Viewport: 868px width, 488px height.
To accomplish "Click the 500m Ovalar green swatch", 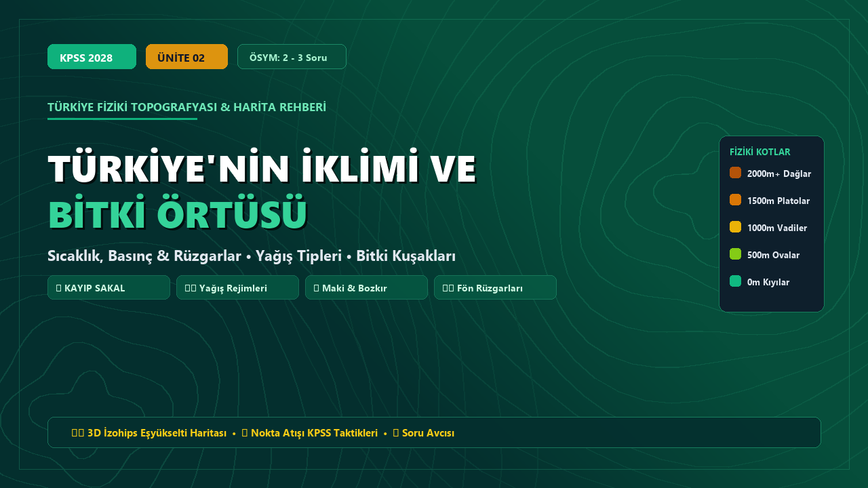I will (735, 254).
